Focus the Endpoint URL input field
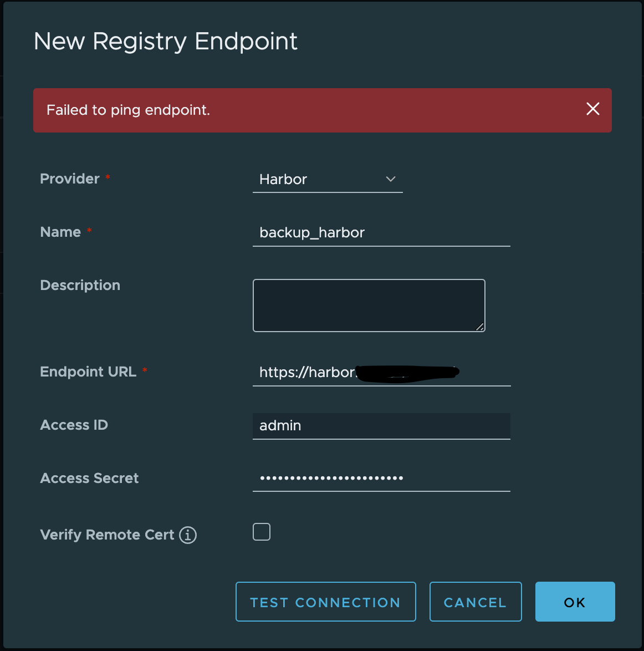 (x=381, y=372)
